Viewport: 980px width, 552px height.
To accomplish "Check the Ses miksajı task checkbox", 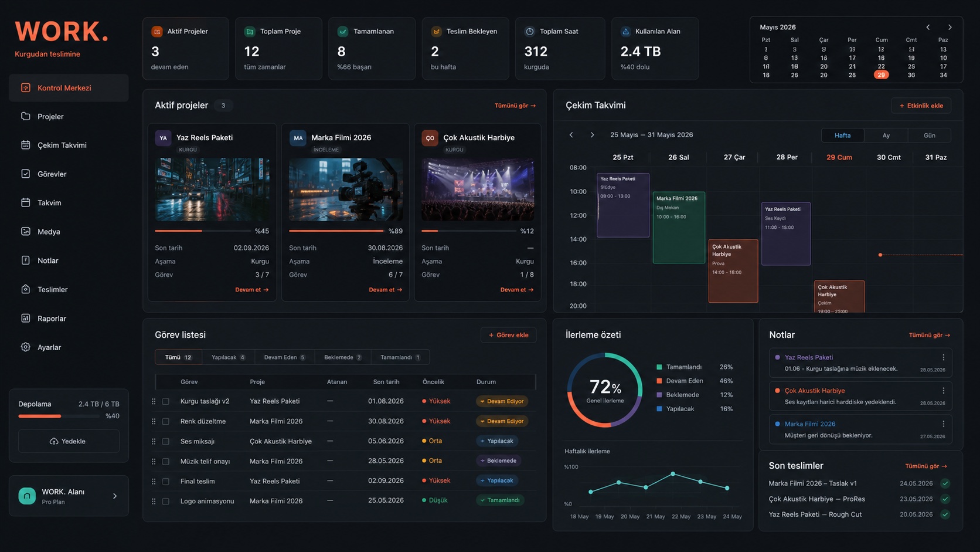I will tap(166, 441).
